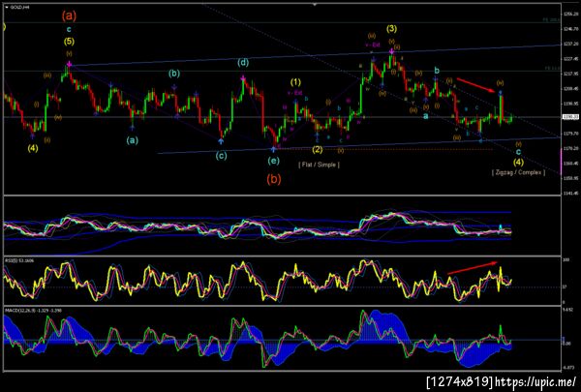Click v - Ext label beneath yellow (1)
The height and width of the screenshot is (392, 581).
[x=295, y=93]
